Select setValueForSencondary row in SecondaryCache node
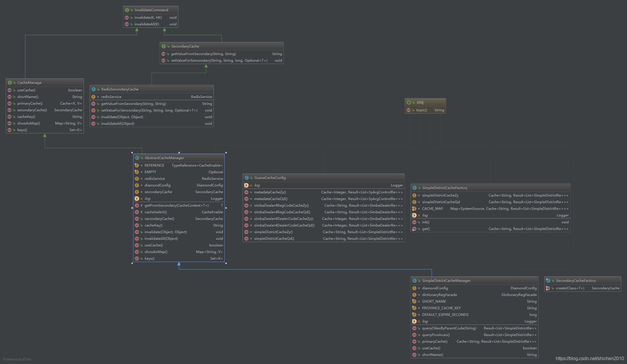Viewport: 627px width, 364px height. [x=222, y=61]
